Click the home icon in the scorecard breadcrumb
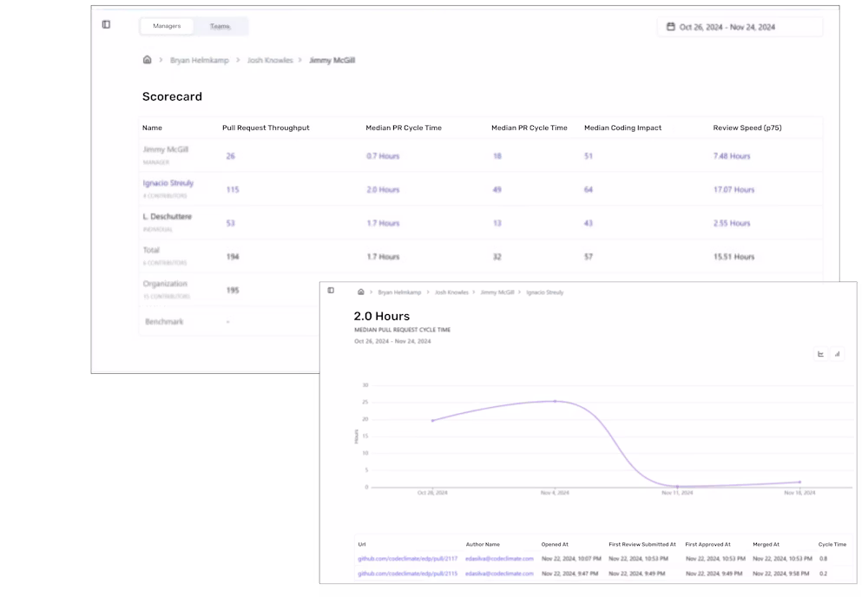Image resolution: width=868 pixels, height=597 pixels. pyautogui.click(x=147, y=61)
